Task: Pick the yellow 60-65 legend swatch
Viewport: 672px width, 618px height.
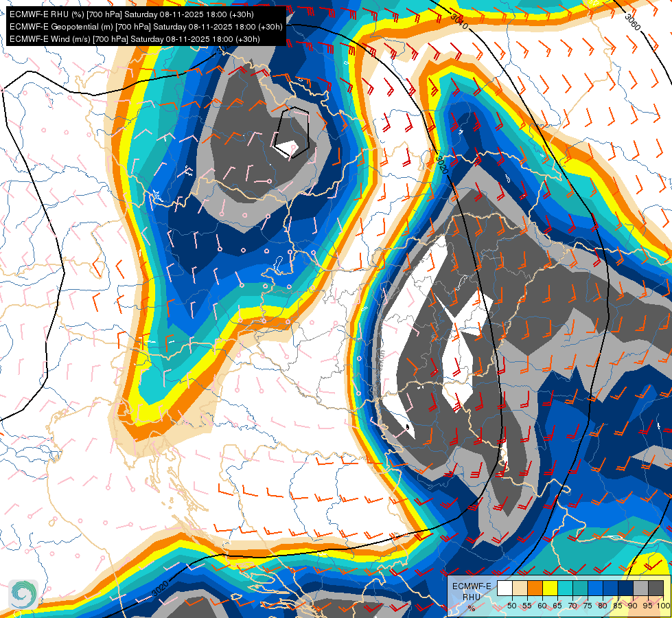Action: click(x=551, y=588)
